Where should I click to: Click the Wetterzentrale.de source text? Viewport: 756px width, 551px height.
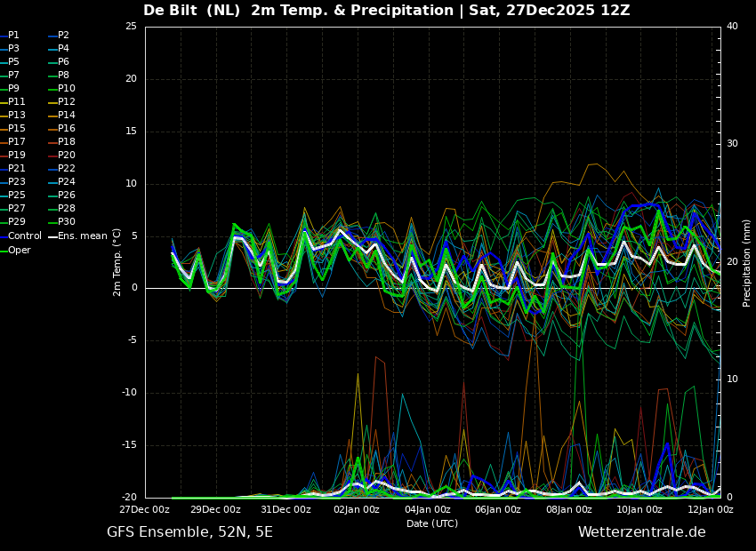[x=642, y=532]
